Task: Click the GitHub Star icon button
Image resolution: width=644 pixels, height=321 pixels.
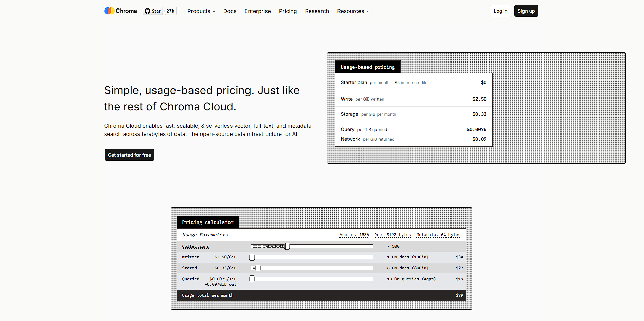Action: click(153, 11)
